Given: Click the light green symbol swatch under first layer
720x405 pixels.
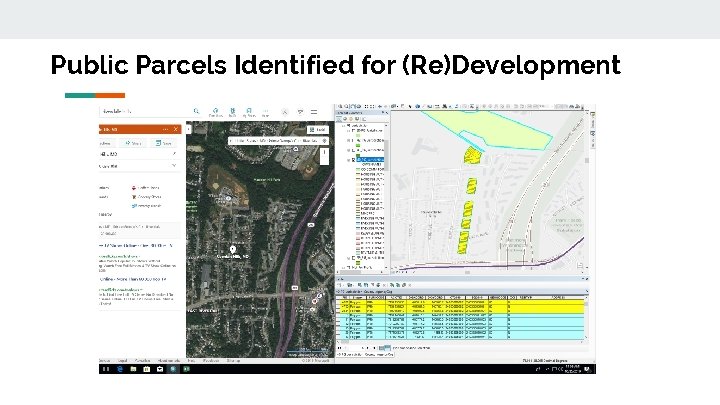Looking at the screenshot, I should pyautogui.click(x=358, y=135).
